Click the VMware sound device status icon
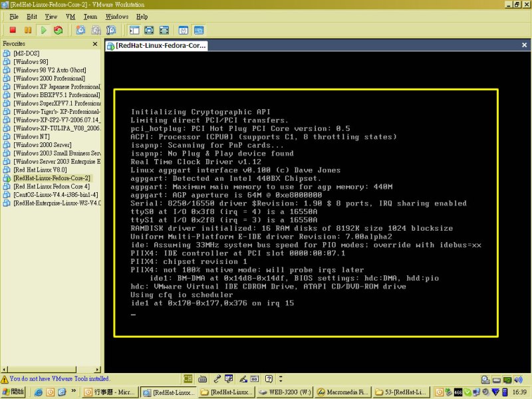 tap(518, 380)
